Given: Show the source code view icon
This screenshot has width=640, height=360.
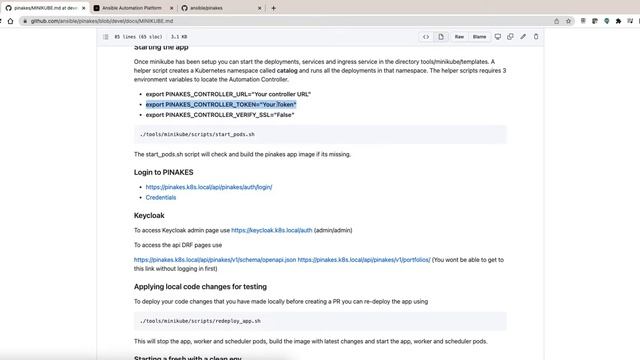Looking at the screenshot, I should coord(426,37).
